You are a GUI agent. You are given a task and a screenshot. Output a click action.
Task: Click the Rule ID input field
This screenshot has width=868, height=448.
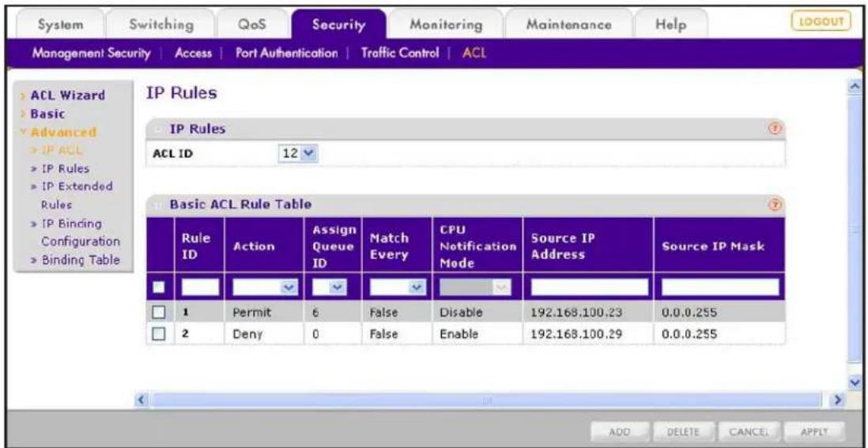click(200, 287)
